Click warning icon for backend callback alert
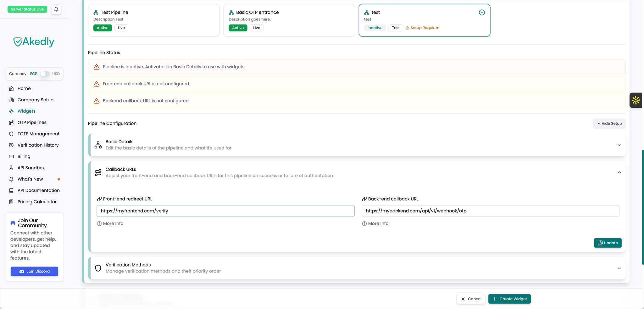The height and width of the screenshot is (309, 644). pos(97,101)
